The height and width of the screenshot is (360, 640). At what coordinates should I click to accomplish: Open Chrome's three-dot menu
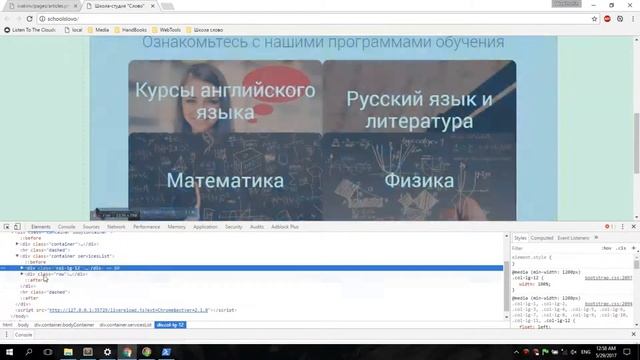(x=633, y=19)
